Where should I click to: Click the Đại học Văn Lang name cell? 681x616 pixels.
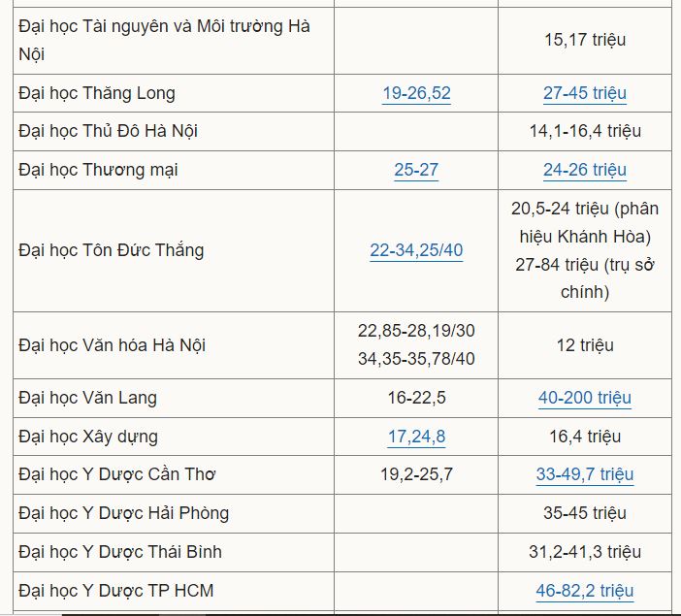87,398
